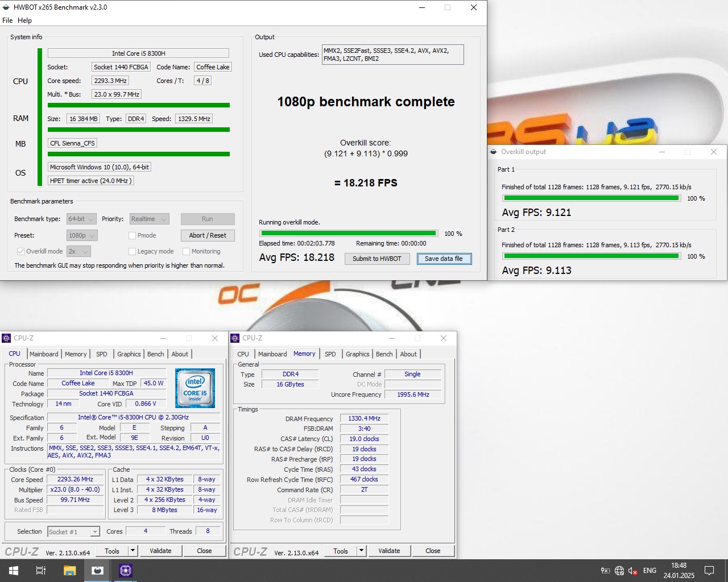Image resolution: width=728 pixels, height=582 pixels.
Task: Click the HPET timer active field
Action: 91,181
